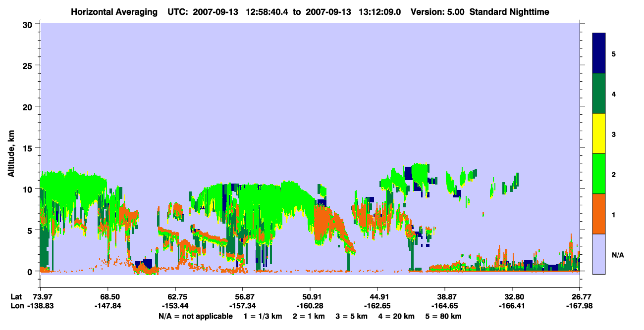Click '2 = 1 km' legend text

(308, 316)
